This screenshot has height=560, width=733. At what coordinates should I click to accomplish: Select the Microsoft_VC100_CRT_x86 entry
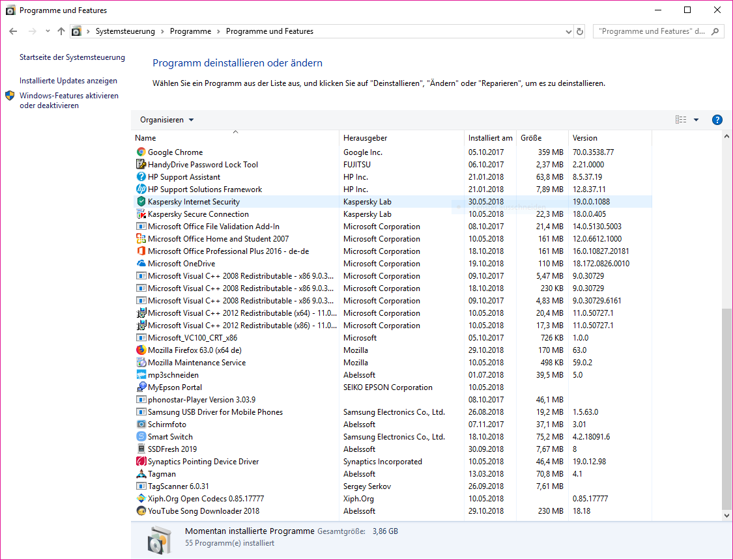point(392,338)
